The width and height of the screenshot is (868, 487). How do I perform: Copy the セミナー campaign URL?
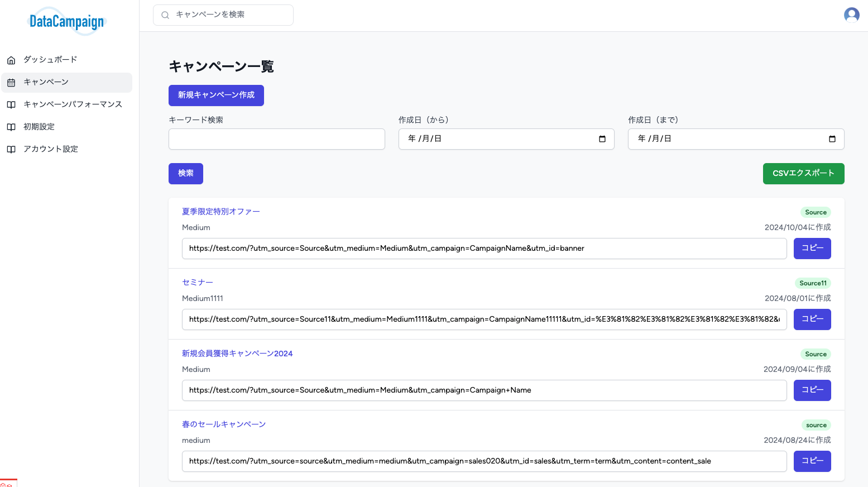(812, 319)
